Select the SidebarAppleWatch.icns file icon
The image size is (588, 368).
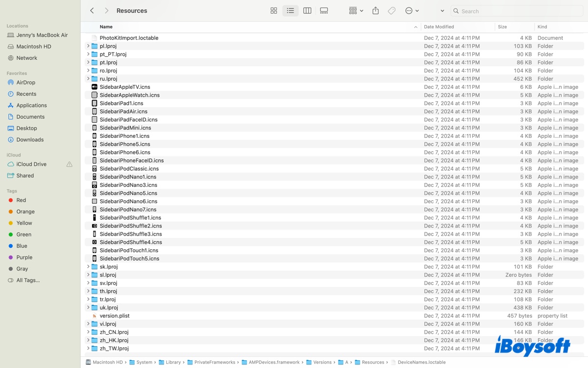point(95,95)
